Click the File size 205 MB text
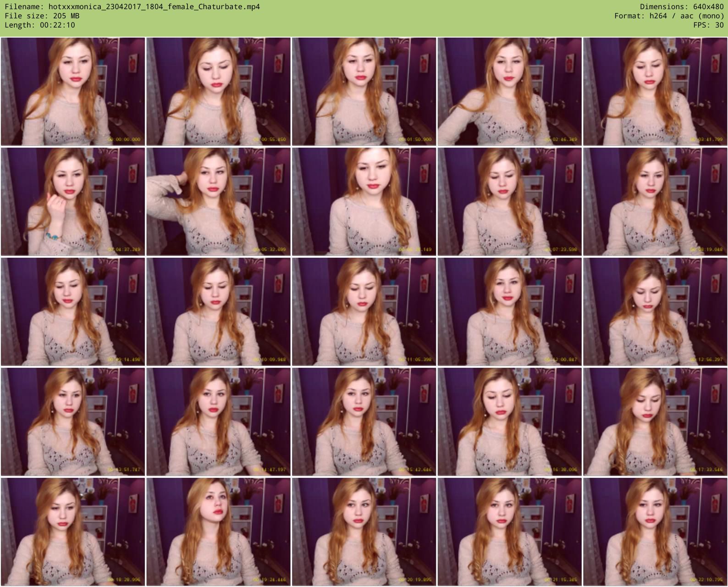The height and width of the screenshot is (587, 728). coord(42,16)
